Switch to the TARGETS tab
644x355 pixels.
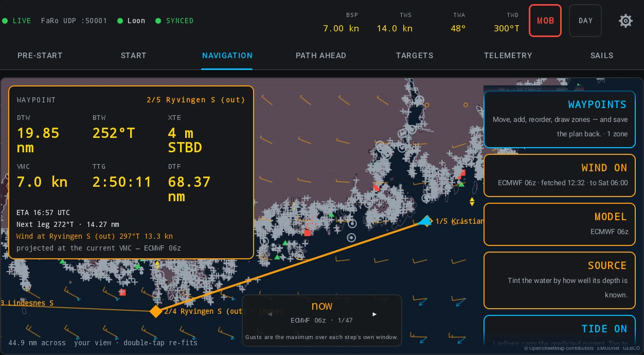pyautogui.click(x=415, y=56)
